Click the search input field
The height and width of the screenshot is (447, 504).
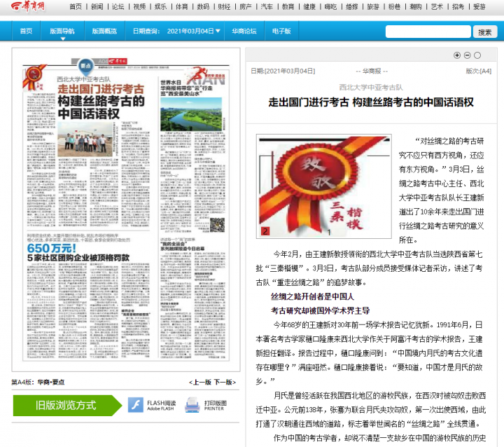(x=428, y=32)
